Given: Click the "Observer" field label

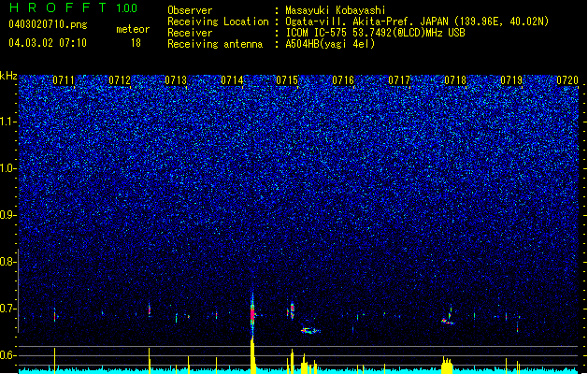Looking at the screenshot, I should tap(190, 10).
